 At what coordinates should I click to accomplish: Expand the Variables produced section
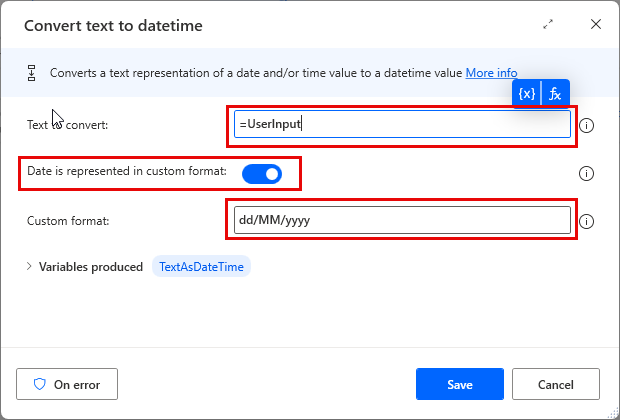click(28, 267)
